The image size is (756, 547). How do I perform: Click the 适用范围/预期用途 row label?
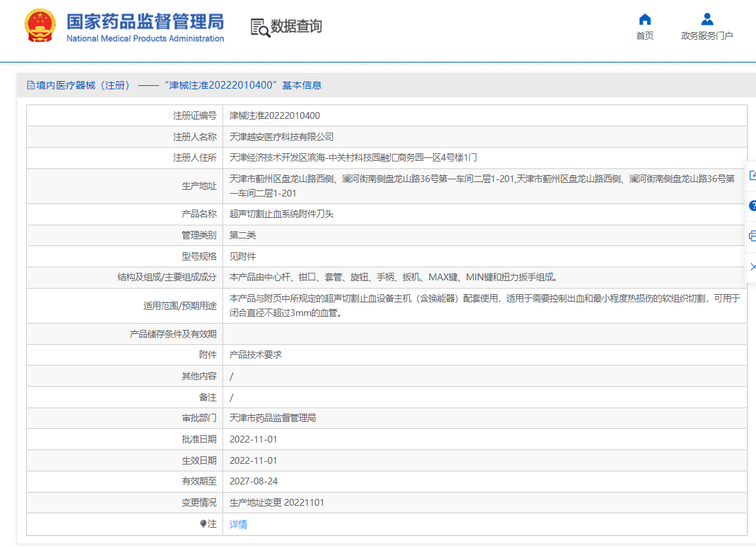pyautogui.click(x=180, y=306)
